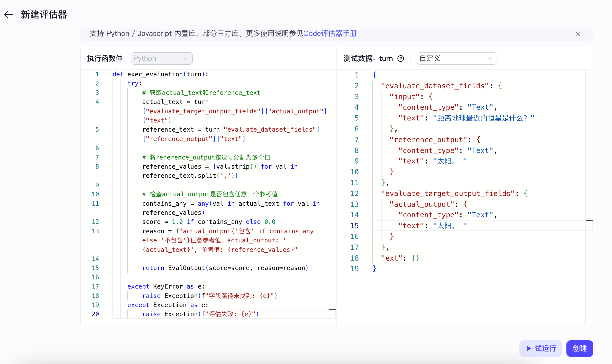Click the return EvalOutput line
Image resolution: width=612 pixels, height=364 pixels.
225,268
